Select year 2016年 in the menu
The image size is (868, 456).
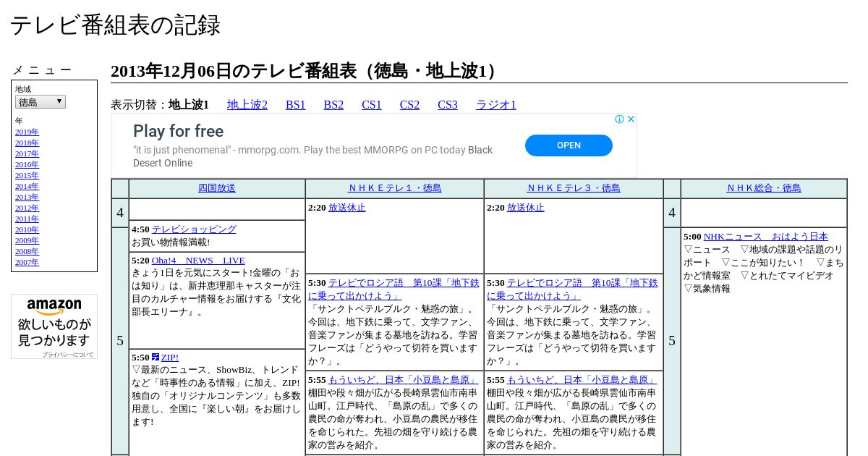27,164
